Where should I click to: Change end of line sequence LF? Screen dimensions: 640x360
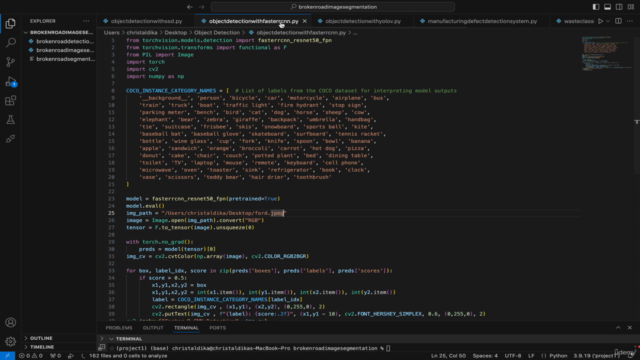[531, 356]
